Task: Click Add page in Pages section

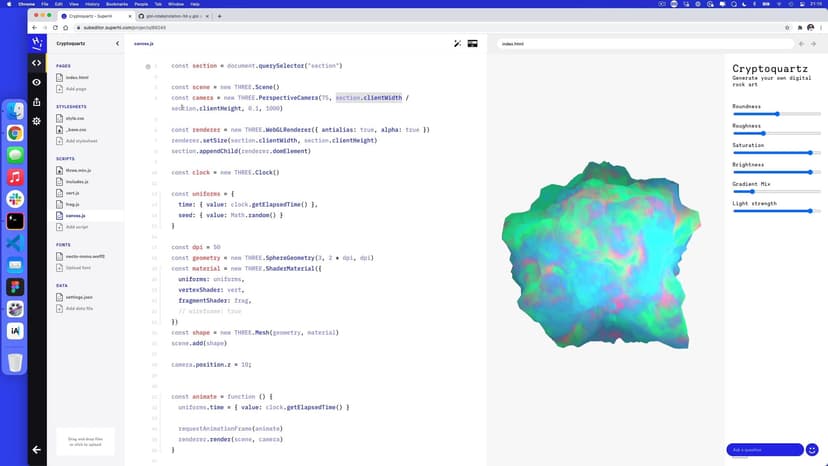Action: click(x=76, y=89)
